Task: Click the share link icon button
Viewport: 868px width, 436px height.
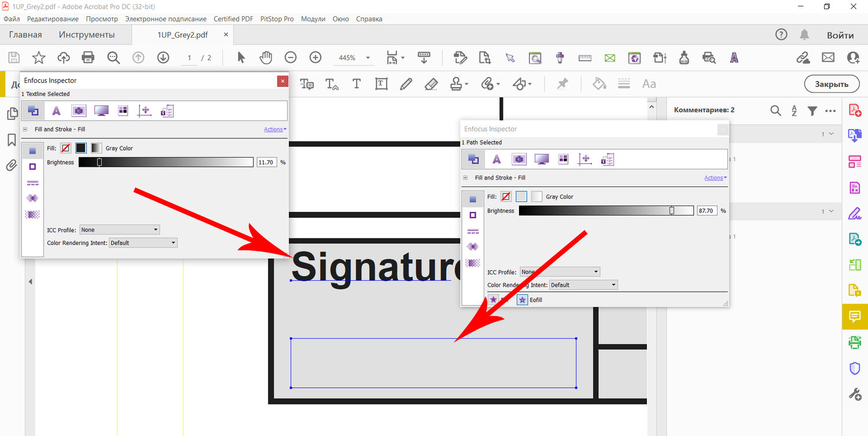Action: 803,57
